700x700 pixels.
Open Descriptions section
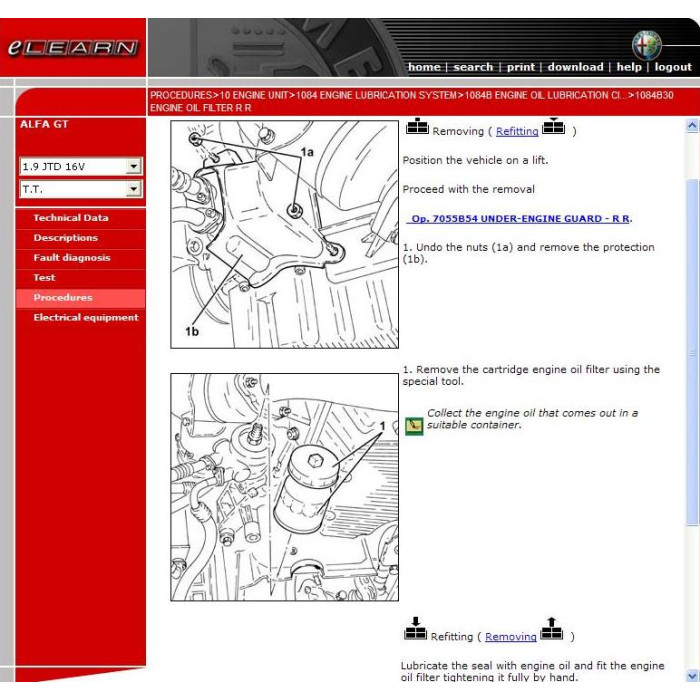[x=66, y=238]
